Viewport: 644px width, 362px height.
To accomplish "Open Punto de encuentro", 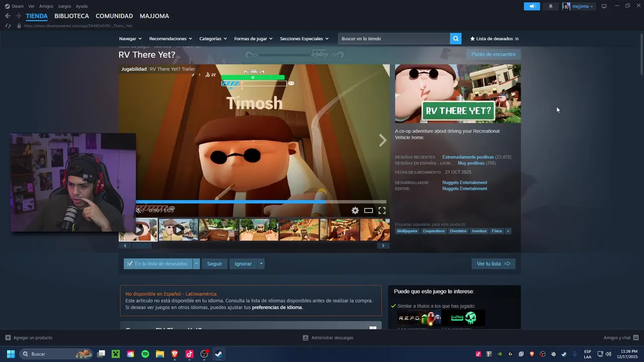I will 493,54.
